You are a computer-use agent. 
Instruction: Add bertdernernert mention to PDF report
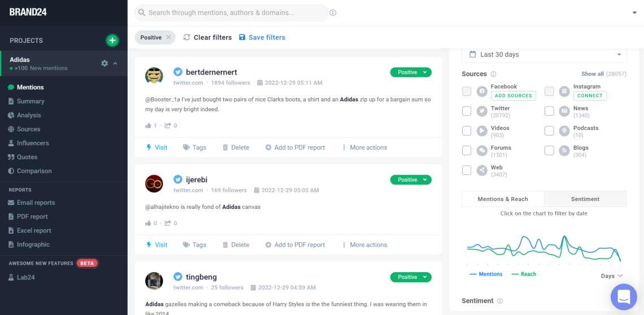(x=295, y=147)
